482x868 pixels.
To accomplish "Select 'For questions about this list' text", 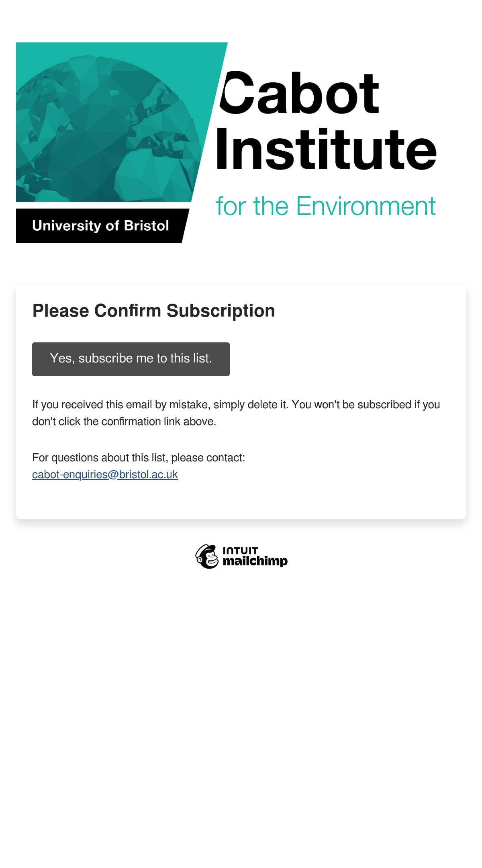I will coord(139,458).
